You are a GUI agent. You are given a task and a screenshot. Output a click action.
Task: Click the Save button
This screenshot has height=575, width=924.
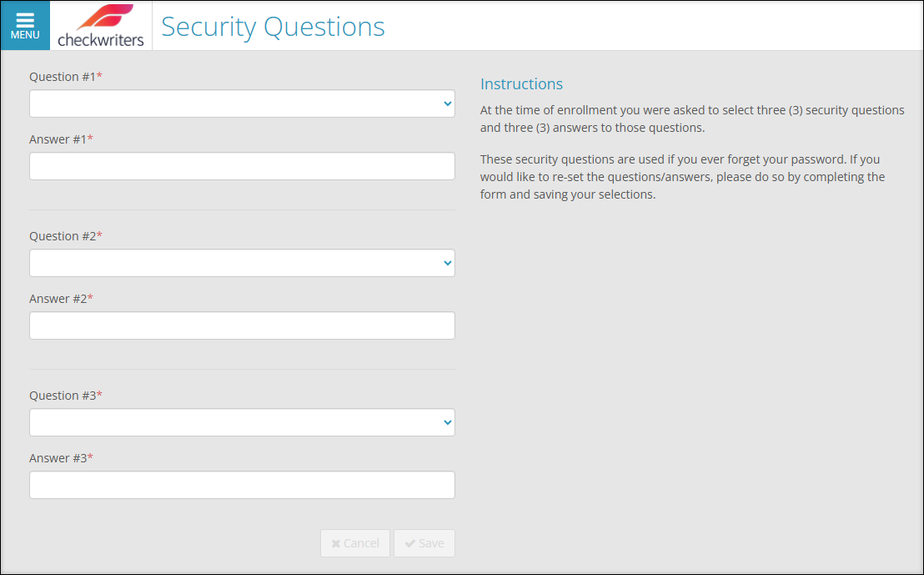pyautogui.click(x=424, y=543)
